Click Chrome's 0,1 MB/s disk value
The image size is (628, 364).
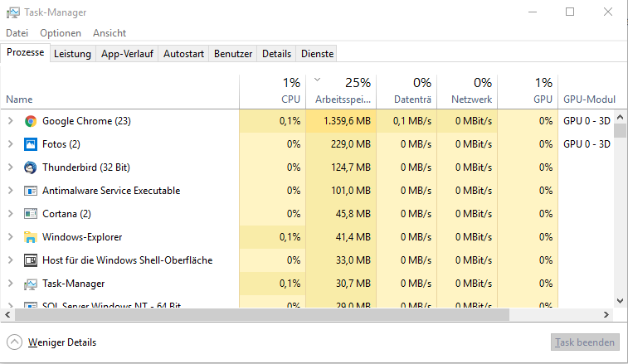tap(412, 121)
